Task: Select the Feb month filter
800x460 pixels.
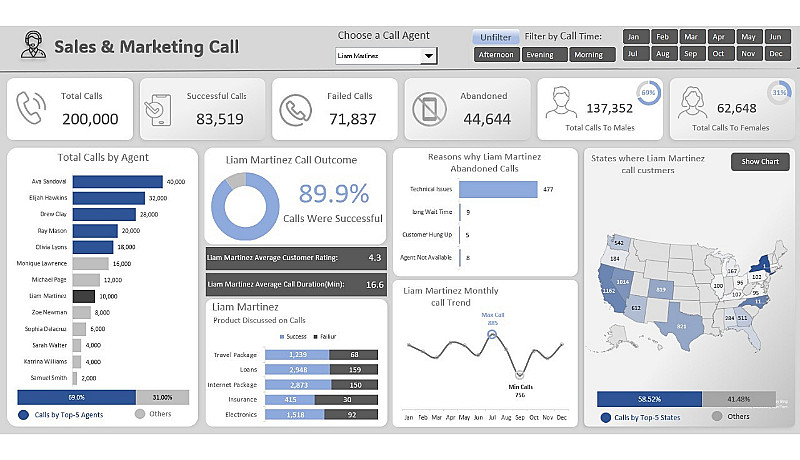Action: [664, 37]
